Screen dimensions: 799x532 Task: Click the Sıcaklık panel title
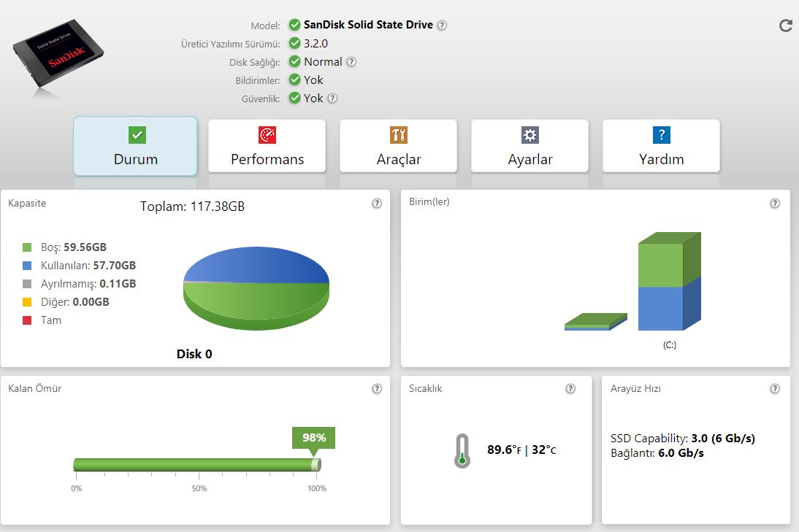tap(426, 388)
